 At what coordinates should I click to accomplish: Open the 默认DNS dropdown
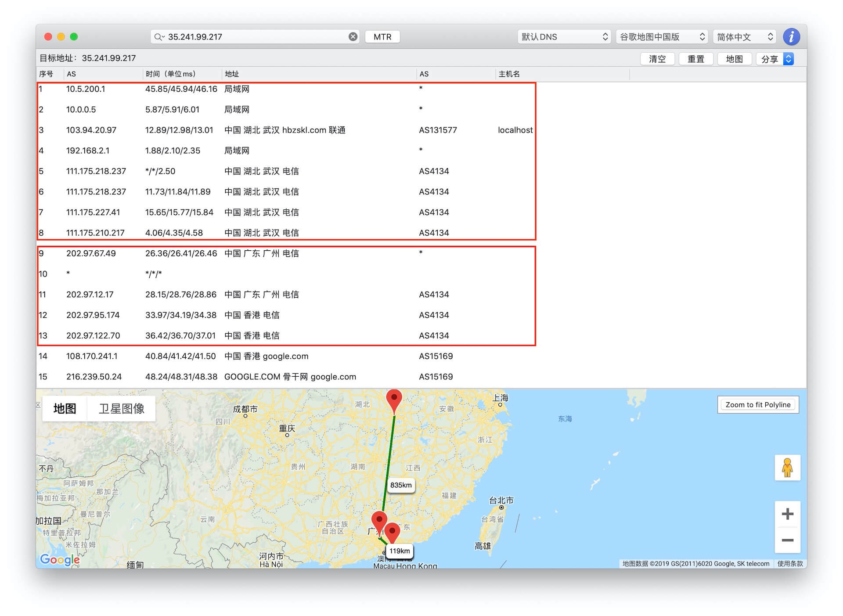tap(564, 37)
